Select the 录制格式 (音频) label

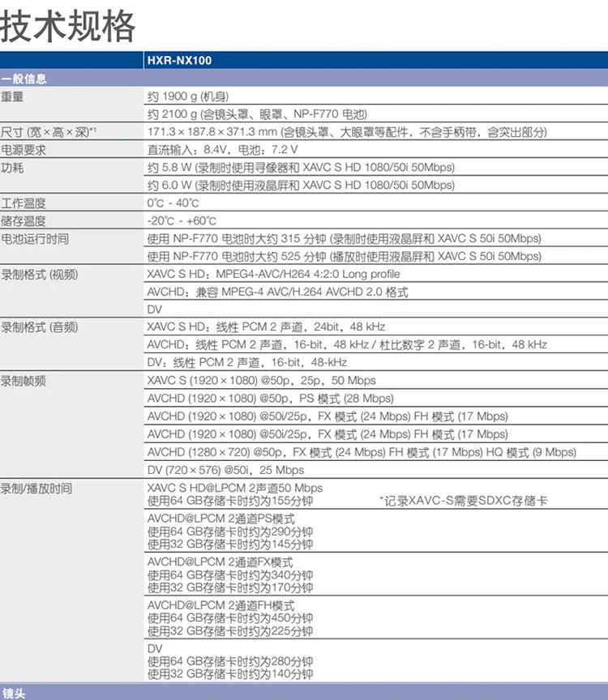[x=39, y=327]
